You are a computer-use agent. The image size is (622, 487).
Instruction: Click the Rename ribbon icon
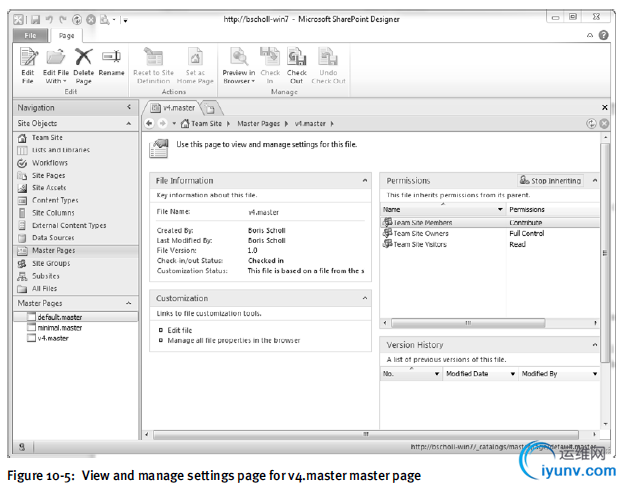point(112,62)
